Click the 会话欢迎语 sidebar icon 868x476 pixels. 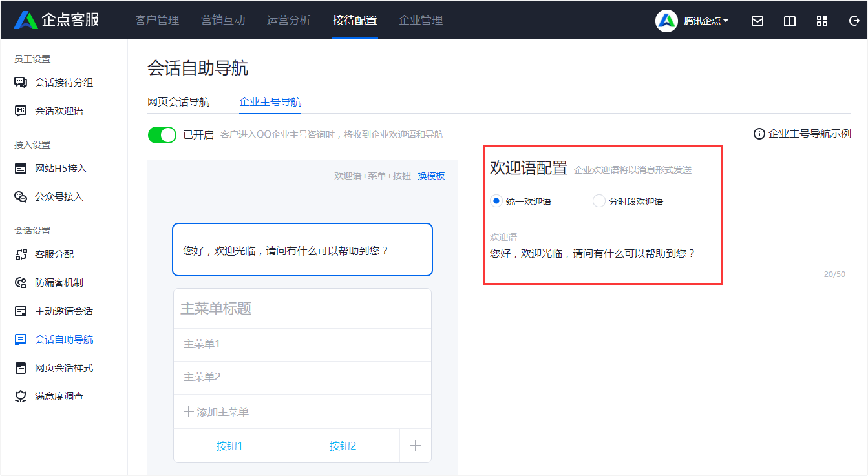(21, 111)
